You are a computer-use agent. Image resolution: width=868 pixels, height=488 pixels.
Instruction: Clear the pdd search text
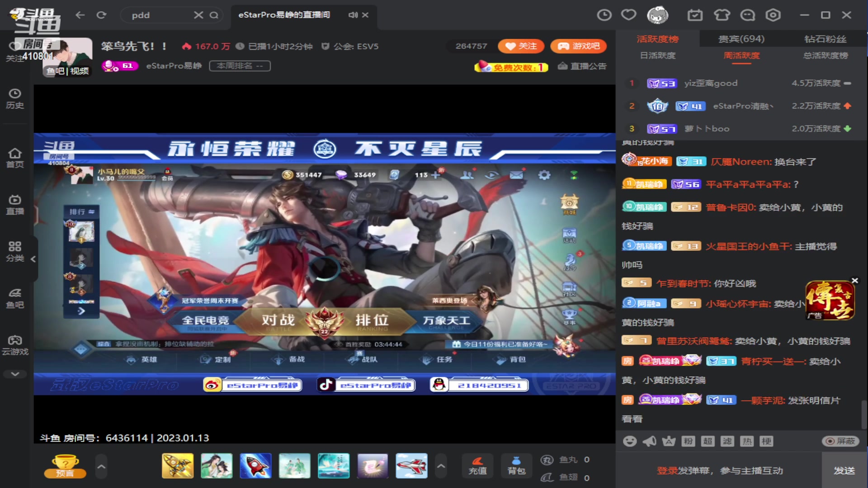(198, 15)
